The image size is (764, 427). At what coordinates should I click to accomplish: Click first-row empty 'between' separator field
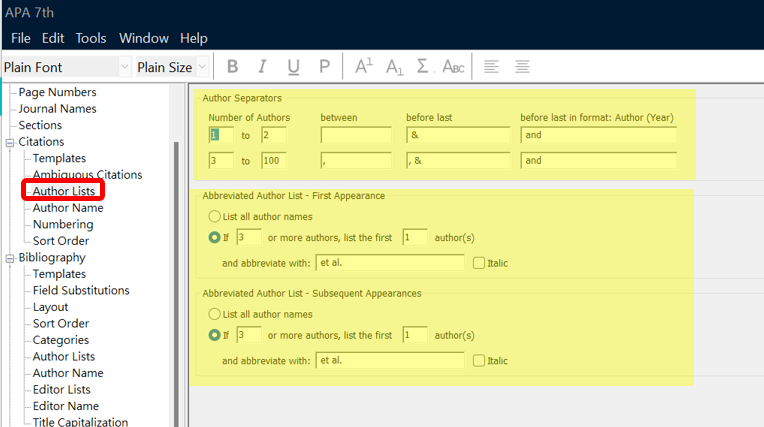tap(356, 135)
